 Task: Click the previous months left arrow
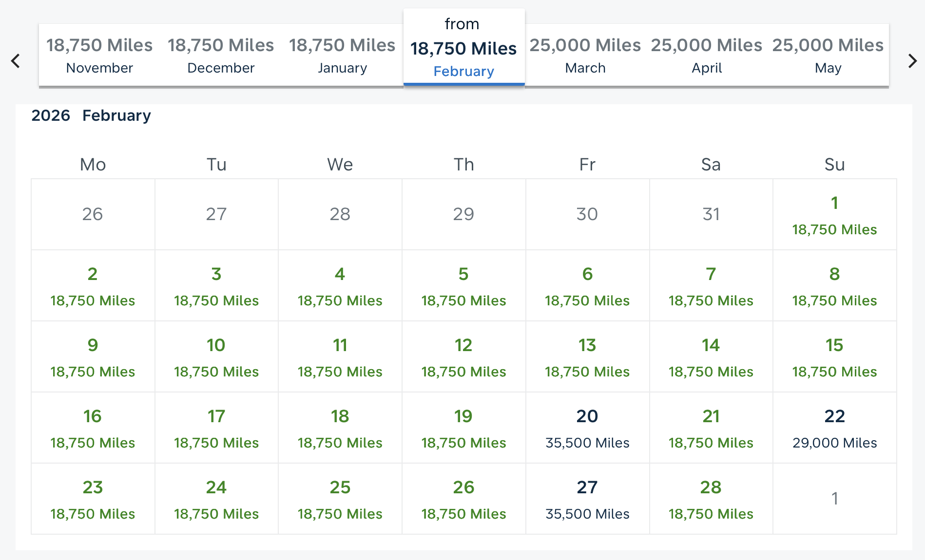coord(16,61)
